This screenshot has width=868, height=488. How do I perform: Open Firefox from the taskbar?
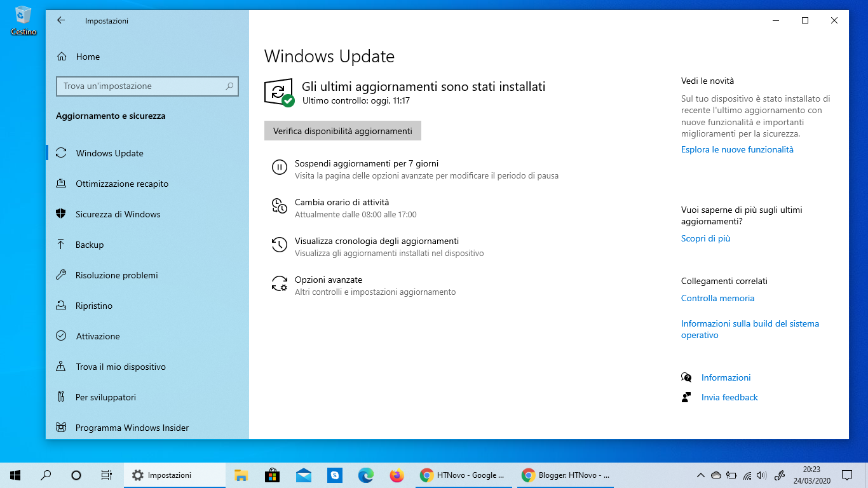(397, 475)
